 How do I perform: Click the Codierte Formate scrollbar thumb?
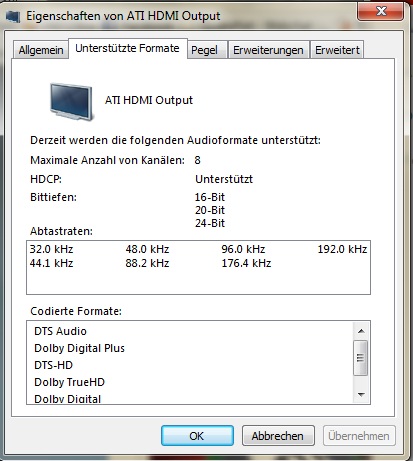coord(361,358)
